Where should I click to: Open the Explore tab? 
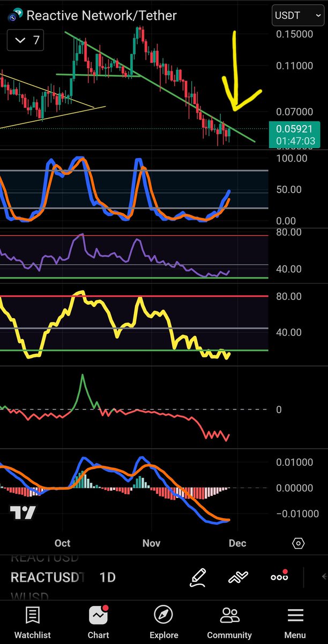163,623
